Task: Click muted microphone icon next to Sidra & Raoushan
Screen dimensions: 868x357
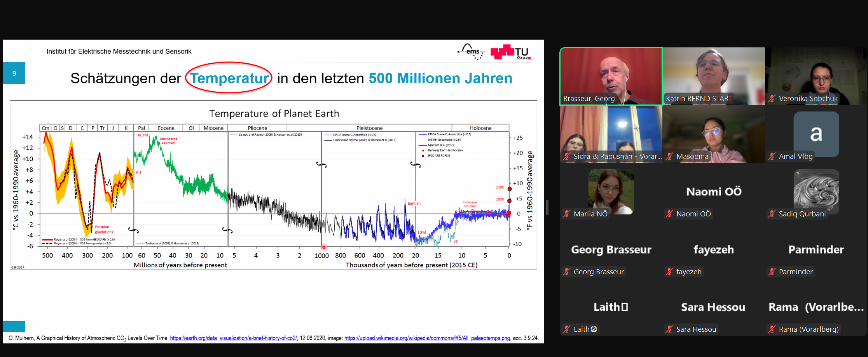Action: [x=567, y=156]
